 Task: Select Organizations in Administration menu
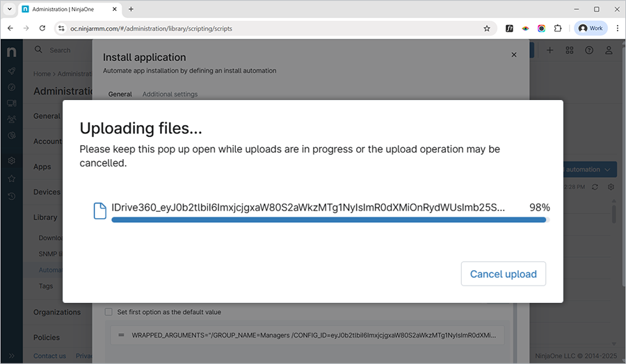coord(57,312)
